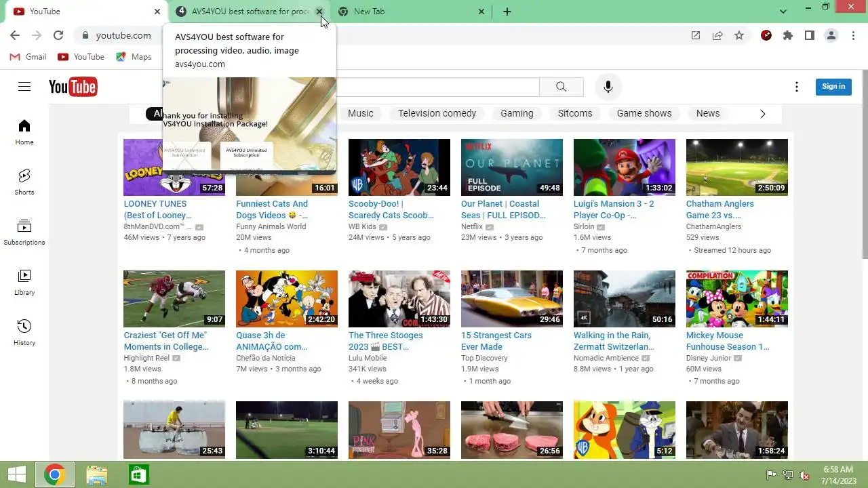Switch to the New Tab tab

[411, 12]
